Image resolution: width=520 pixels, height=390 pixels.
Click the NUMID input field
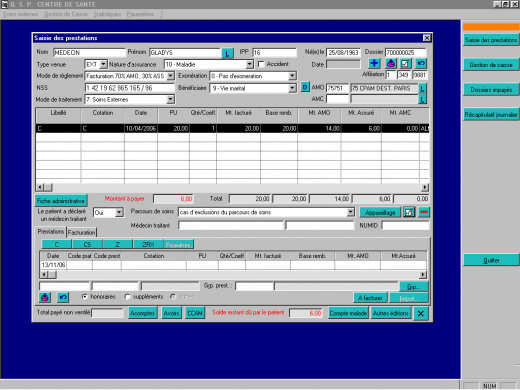(x=405, y=226)
